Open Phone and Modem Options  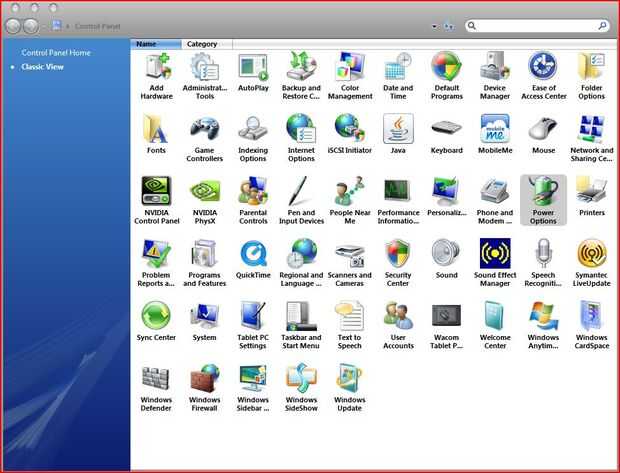tap(495, 201)
